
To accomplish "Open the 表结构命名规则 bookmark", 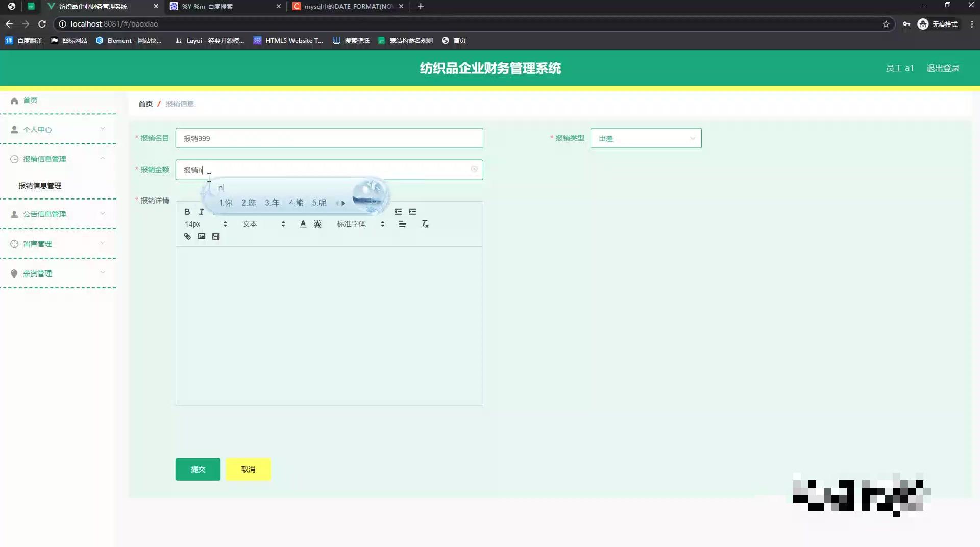I will click(x=405, y=41).
